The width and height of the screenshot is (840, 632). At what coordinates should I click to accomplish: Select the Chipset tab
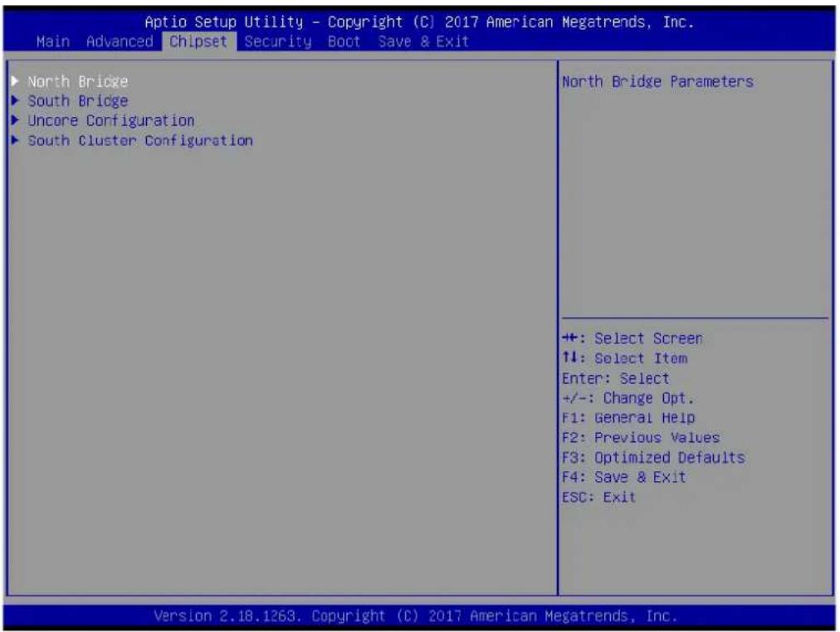coord(198,41)
